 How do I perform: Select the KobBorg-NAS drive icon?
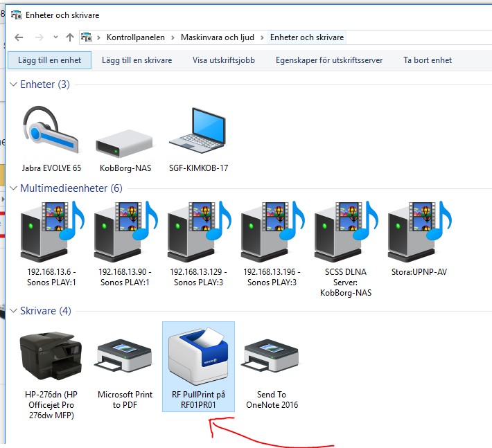pos(125,143)
